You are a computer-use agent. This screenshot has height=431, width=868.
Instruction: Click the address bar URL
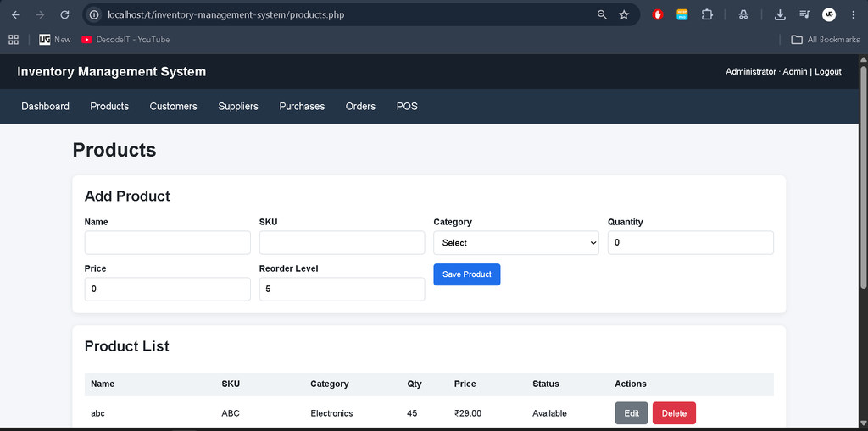click(x=225, y=15)
